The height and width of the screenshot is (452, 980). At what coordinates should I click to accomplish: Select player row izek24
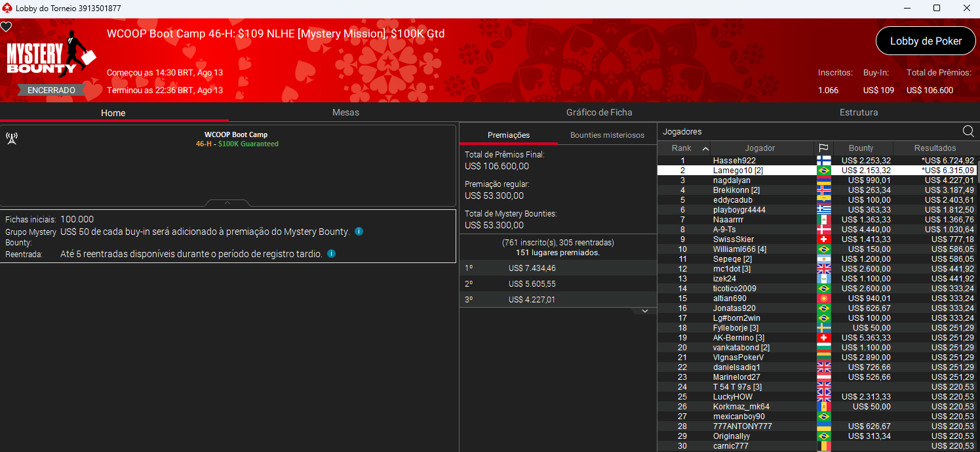(x=817, y=279)
